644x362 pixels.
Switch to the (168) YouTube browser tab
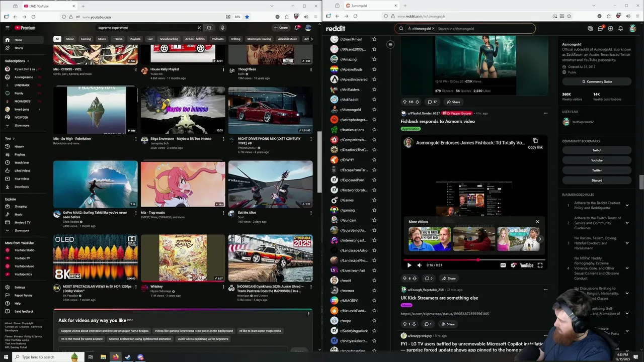[x=49, y=6]
